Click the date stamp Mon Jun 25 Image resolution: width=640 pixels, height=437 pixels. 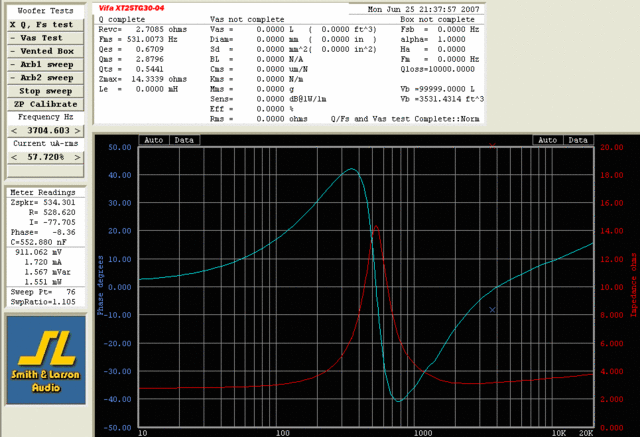pyautogui.click(x=423, y=9)
